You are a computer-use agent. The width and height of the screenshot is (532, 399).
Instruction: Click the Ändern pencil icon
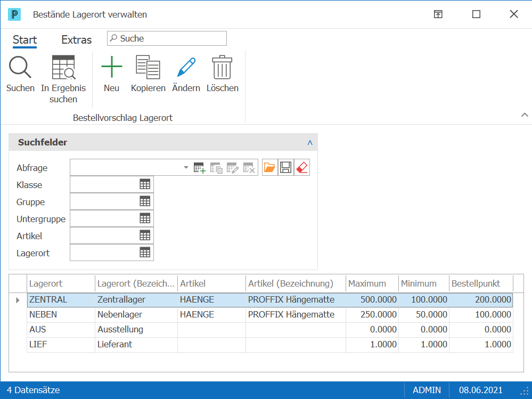186,67
